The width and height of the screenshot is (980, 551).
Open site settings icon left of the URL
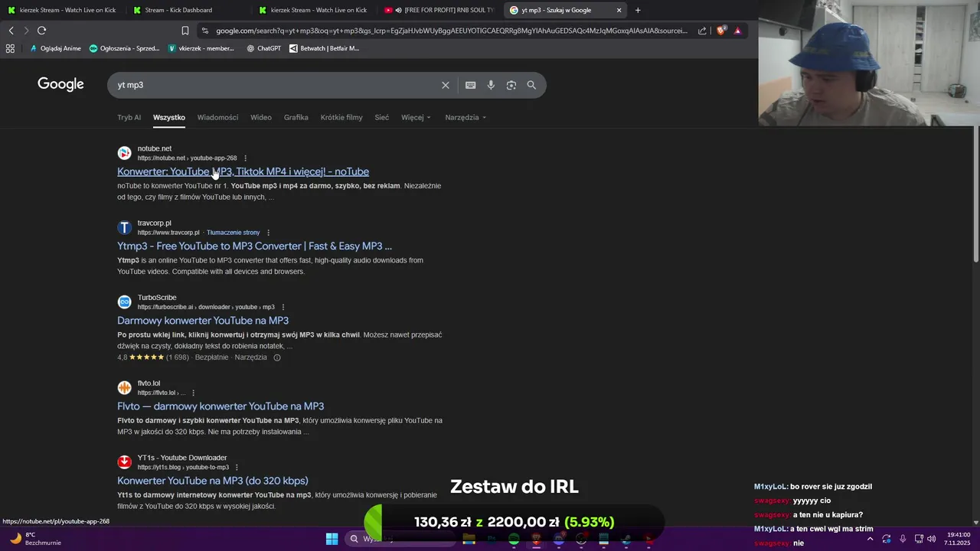pos(204,31)
